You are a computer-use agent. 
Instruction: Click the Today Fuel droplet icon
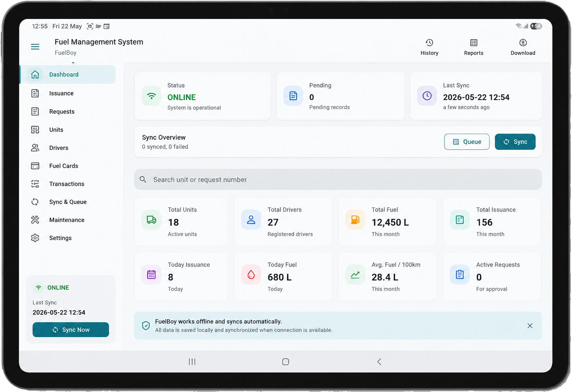(x=251, y=275)
